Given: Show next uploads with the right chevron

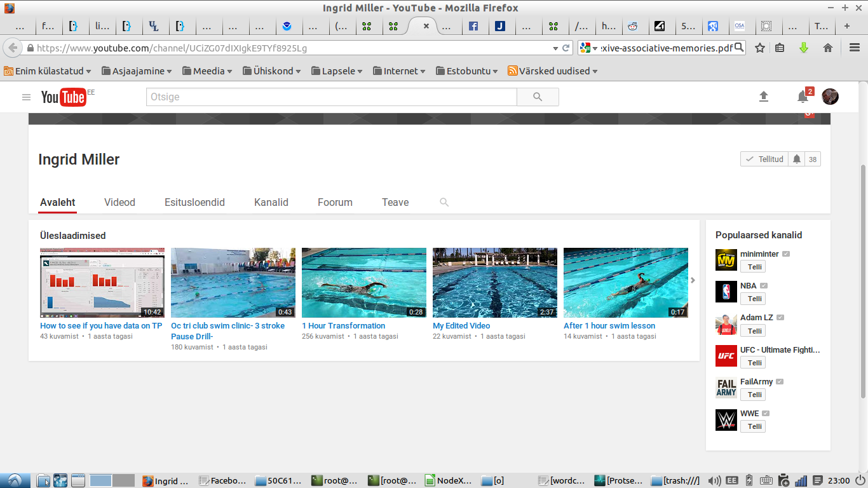Looking at the screenshot, I should pos(693,280).
